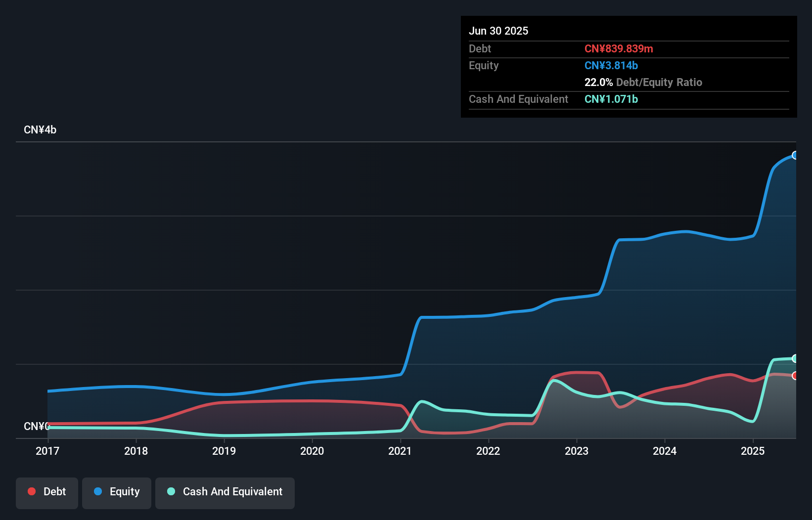Click the 2021 axis label
Screen dimensions: 812x520
coord(400,451)
